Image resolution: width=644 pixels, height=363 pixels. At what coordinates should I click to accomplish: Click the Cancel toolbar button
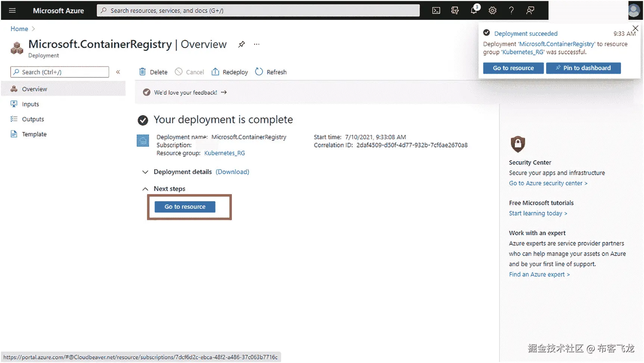point(189,72)
